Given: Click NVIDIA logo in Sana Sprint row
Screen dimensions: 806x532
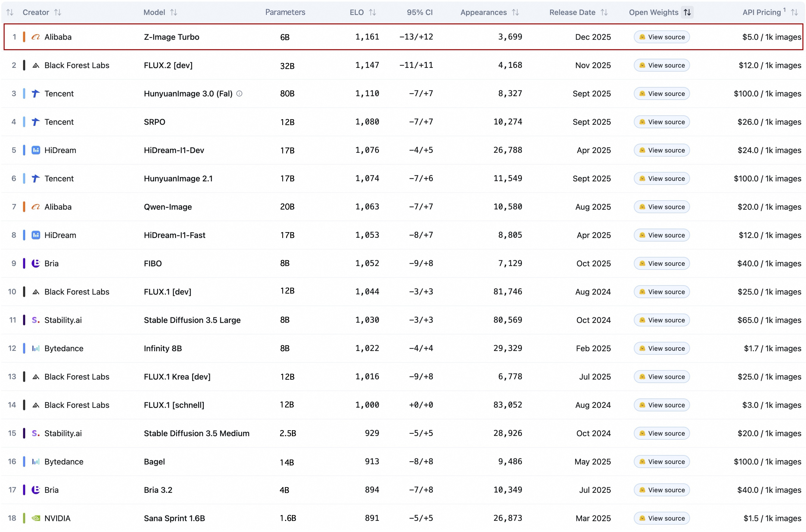Looking at the screenshot, I should point(36,518).
